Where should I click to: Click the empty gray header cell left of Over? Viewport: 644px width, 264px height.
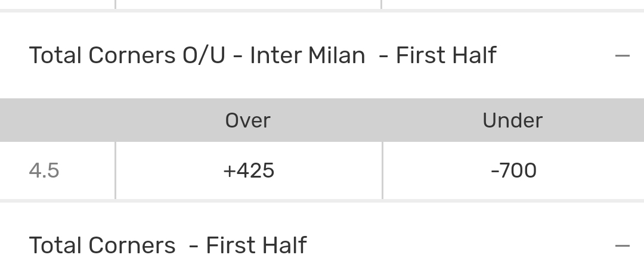click(x=57, y=120)
